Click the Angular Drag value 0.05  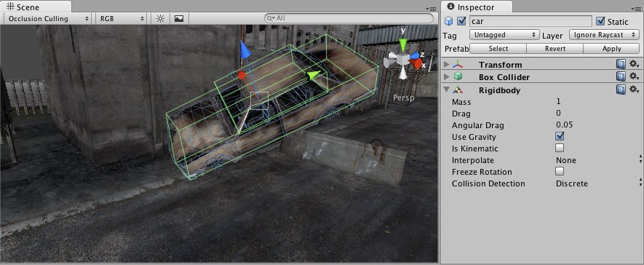[565, 125]
